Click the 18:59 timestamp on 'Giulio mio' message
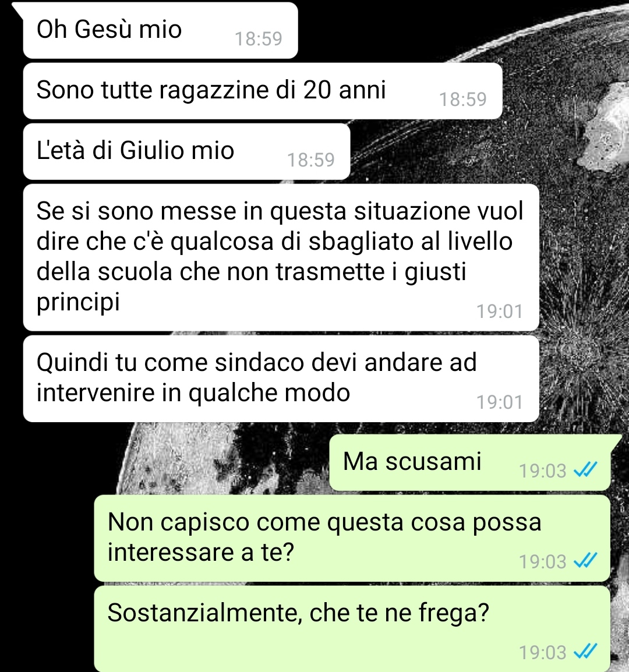 (x=311, y=160)
